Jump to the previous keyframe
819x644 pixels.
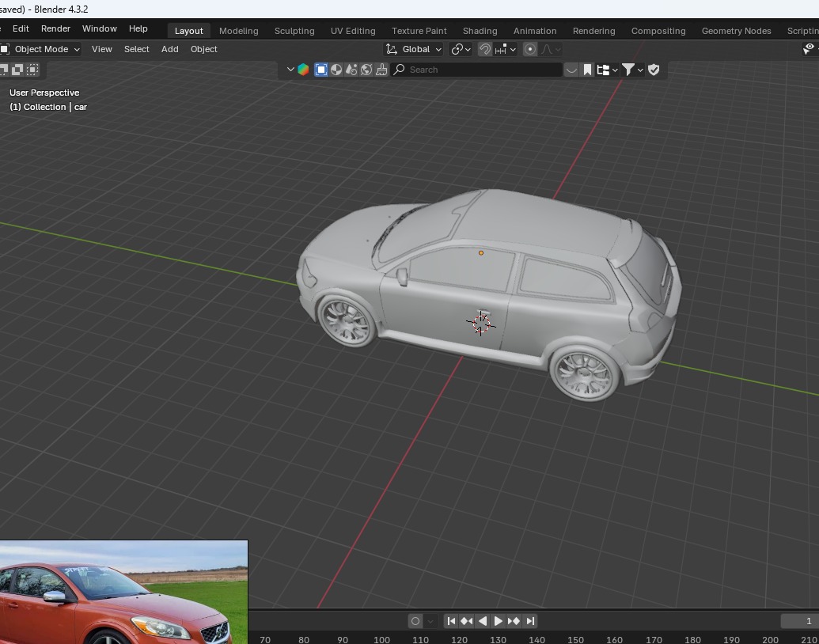pyautogui.click(x=466, y=621)
